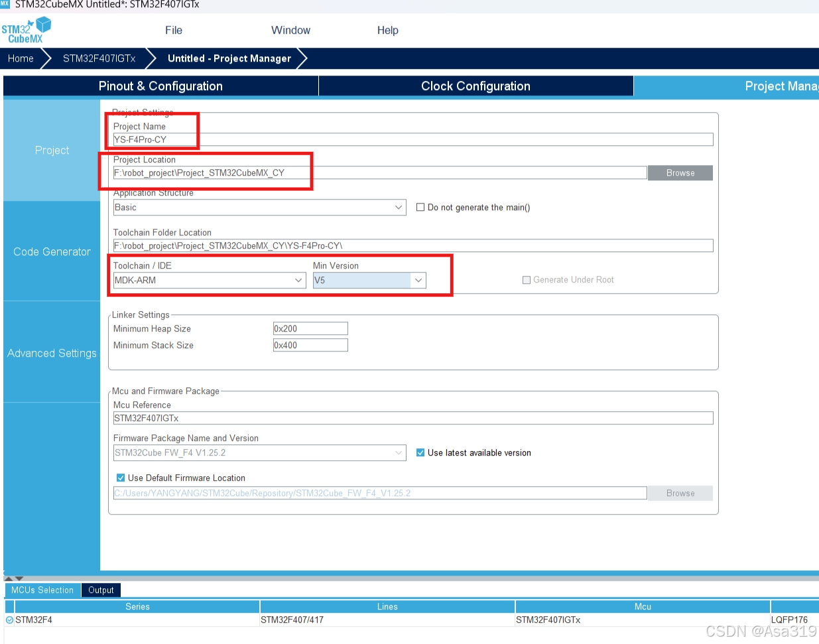Toggle Generate Under Root checkbox
The height and width of the screenshot is (644, 819).
527,280
